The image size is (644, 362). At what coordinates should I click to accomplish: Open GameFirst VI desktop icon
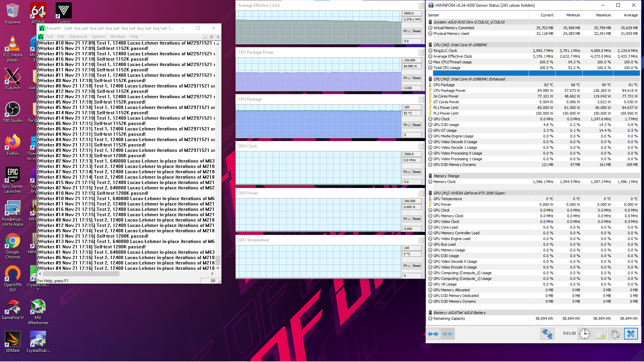13,309
